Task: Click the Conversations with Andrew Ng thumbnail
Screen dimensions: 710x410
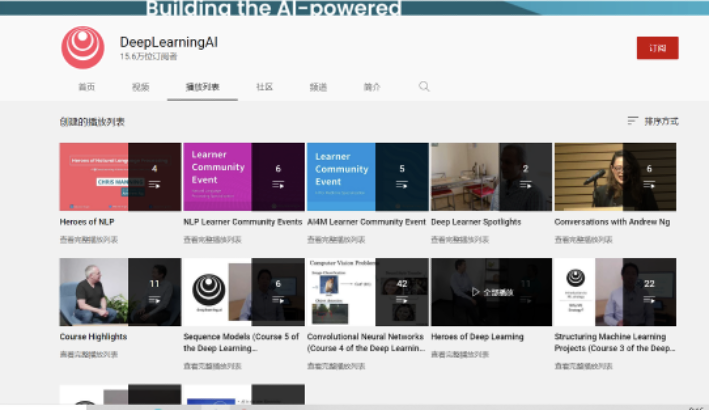Action: (x=615, y=177)
